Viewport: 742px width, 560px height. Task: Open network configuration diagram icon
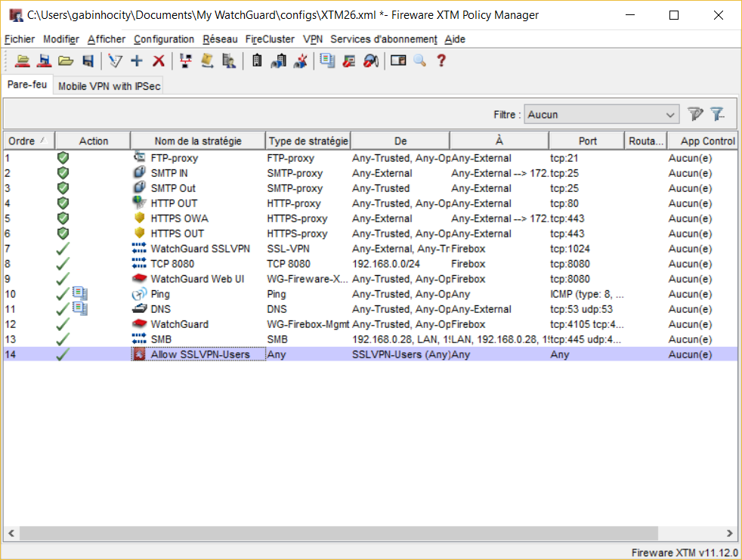(x=186, y=60)
